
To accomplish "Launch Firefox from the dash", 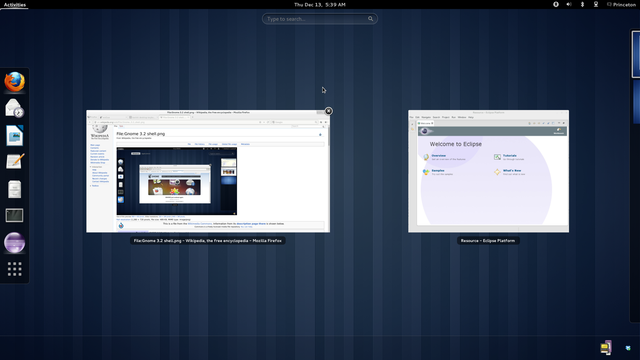I will point(15,82).
